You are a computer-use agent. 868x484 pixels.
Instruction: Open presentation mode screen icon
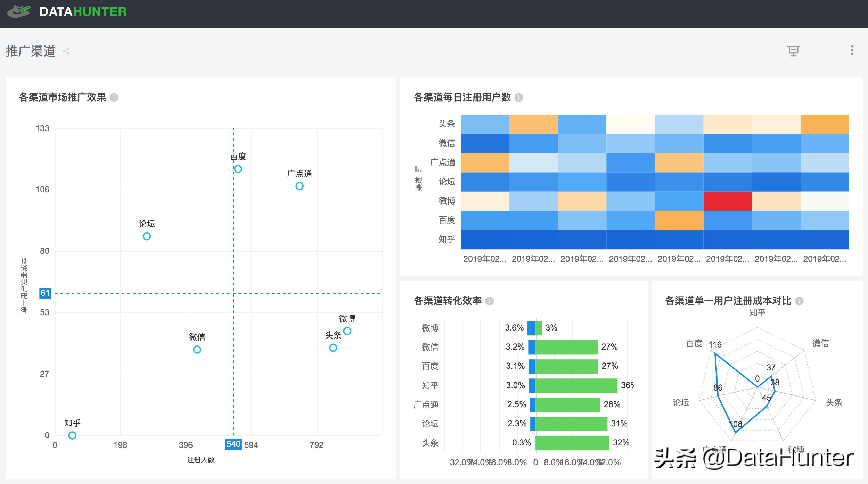tap(793, 51)
